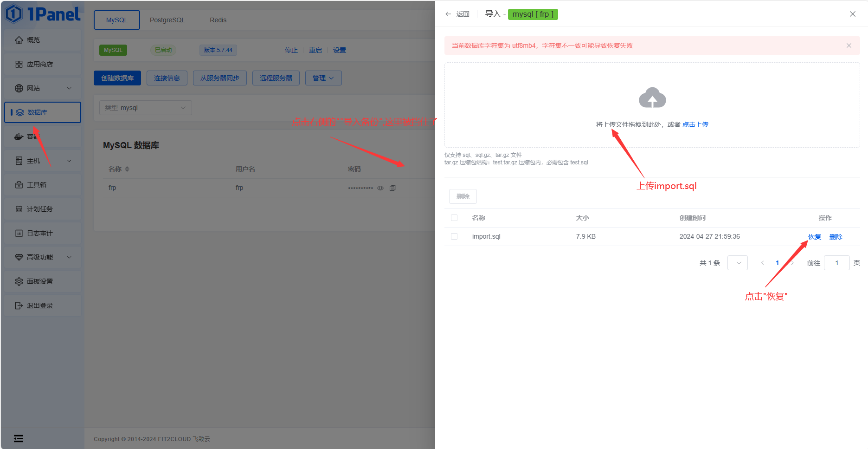Open the 类型 mysql dropdown

click(145, 108)
